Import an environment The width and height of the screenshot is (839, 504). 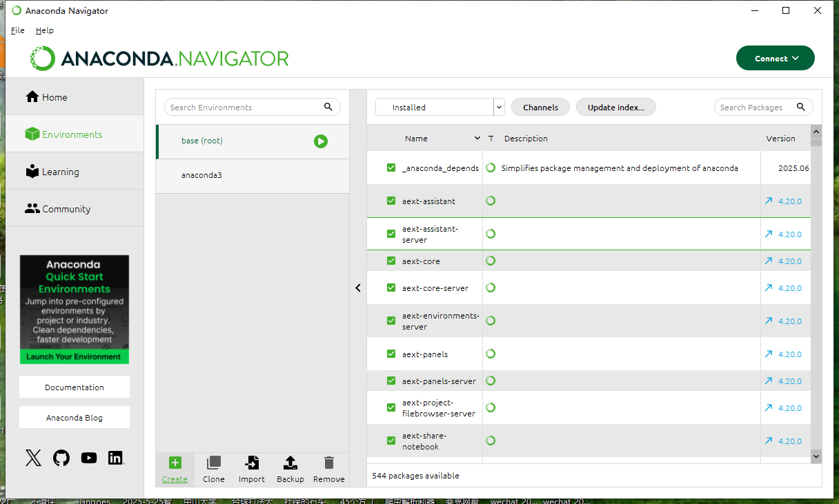pos(252,470)
